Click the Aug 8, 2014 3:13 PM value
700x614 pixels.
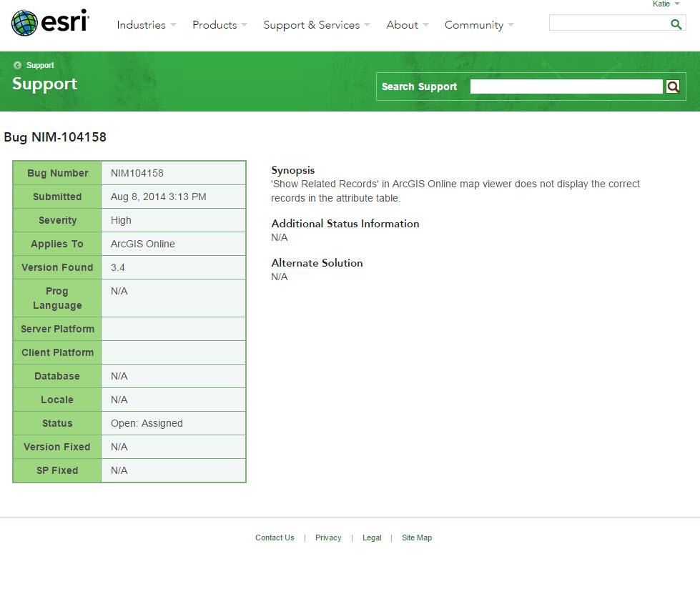159,197
